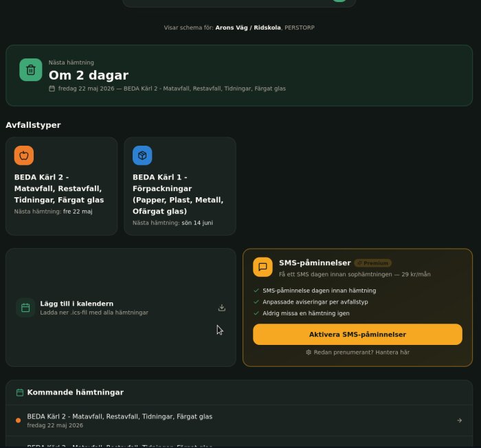Click the Premium badge next to SMS-påminnelser

[372, 263]
